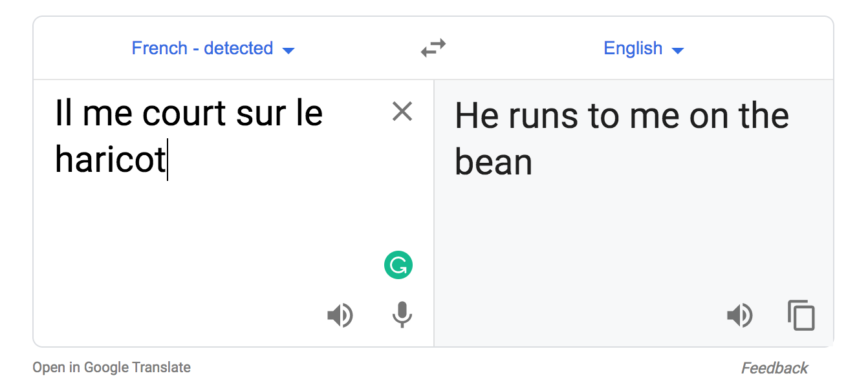The width and height of the screenshot is (868, 389).
Task: Open the Grammarly extension badge
Action: tap(398, 266)
